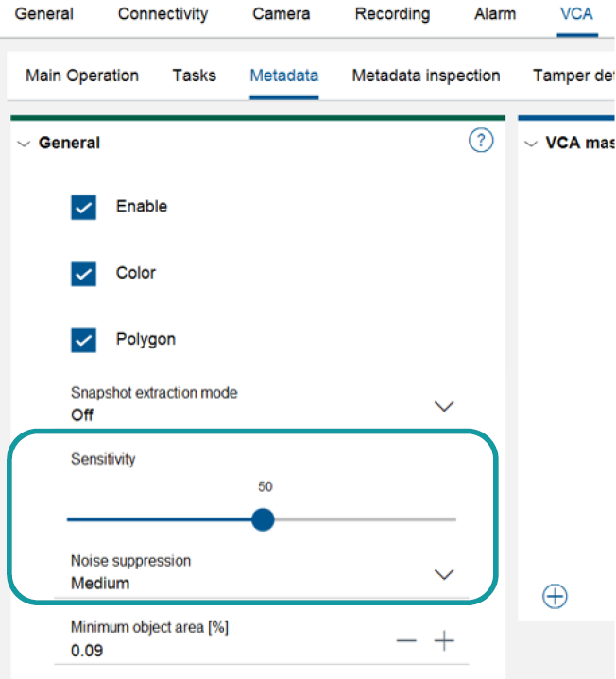Viewport: 616px width, 679px height.
Task: Open the Connectivity tab
Action: point(163,14)
